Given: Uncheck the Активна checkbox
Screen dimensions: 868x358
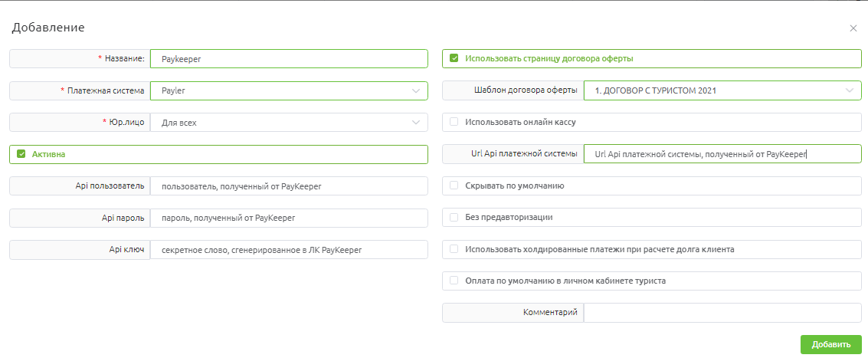Looking at the screenshot, I should point(21,154).
